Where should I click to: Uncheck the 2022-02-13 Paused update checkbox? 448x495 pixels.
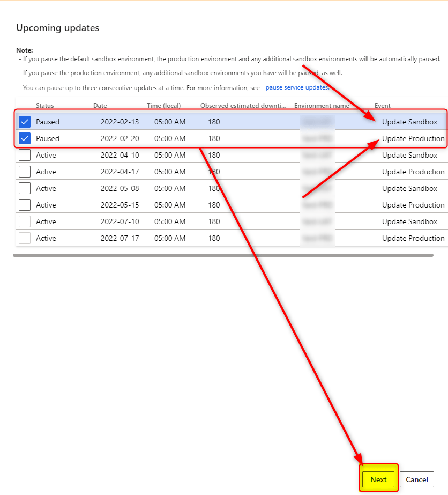pyautogui.click(x=25, y=122)
